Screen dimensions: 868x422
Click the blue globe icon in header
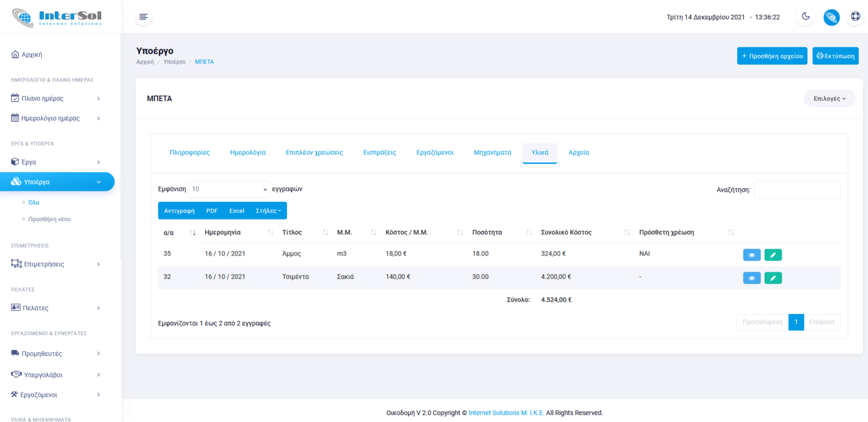pos(831,17)
